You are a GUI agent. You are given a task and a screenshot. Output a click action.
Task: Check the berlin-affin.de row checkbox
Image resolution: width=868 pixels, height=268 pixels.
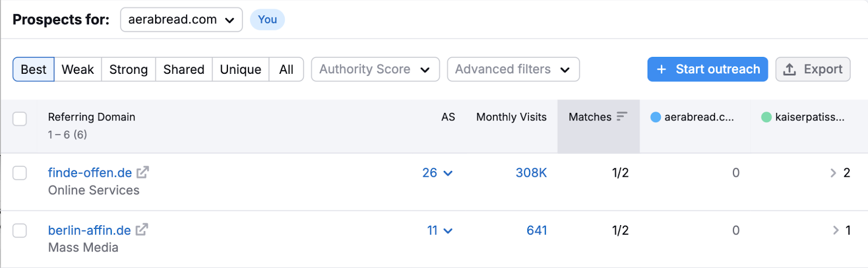pyautogui.click(x=20, y=231)
